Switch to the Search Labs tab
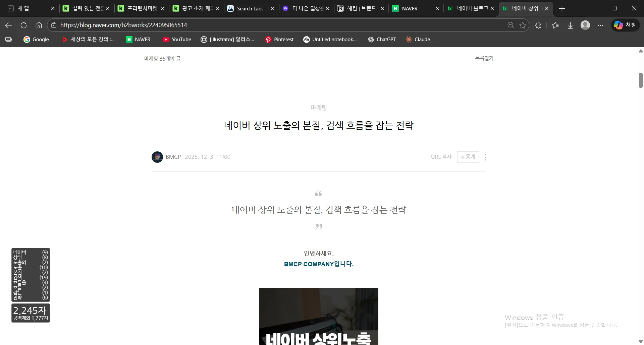Screen dimensions: 644x345 tap(249, 8)
